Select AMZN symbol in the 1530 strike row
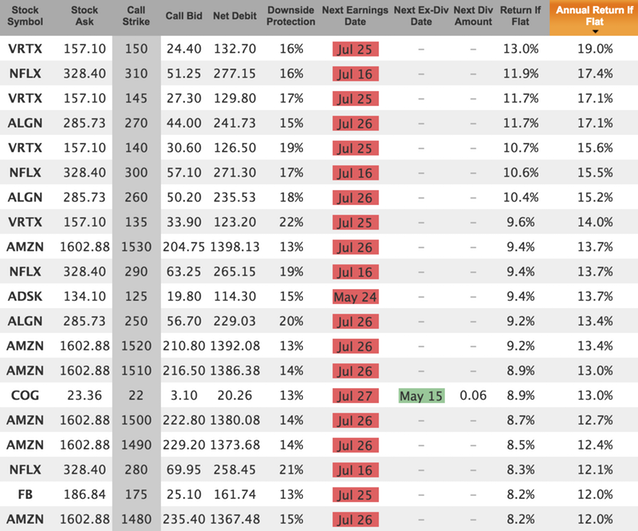Viewport: 638px width, 531px height. [x=25, y=247]
